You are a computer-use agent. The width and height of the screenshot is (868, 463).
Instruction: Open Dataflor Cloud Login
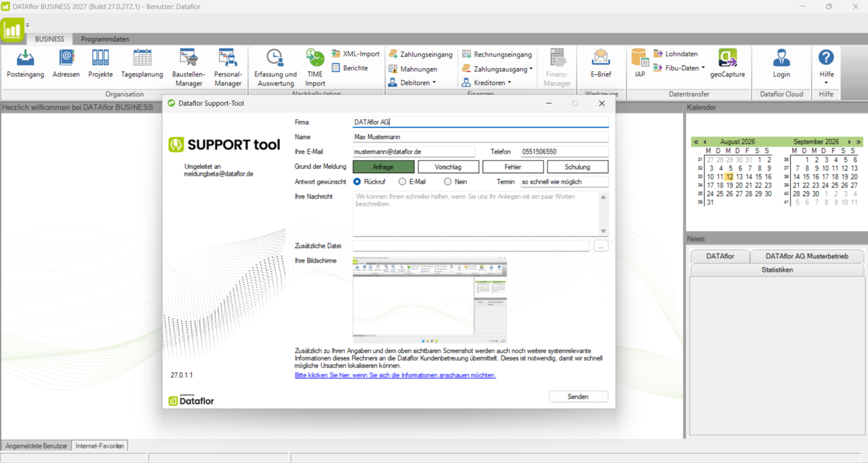pyautogui.click(x=781, y=64)
